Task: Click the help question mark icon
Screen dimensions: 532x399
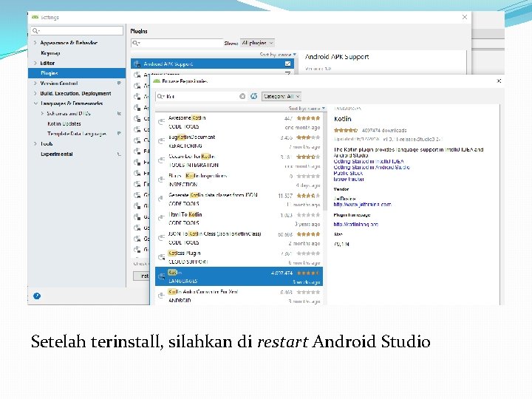Action: [37, 296]
